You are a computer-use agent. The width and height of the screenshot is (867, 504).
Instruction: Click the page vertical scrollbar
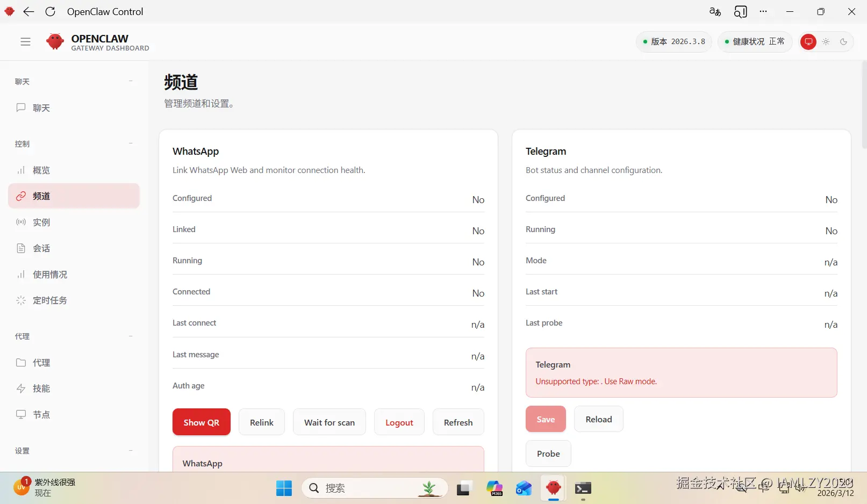click(x=864, y=105)
